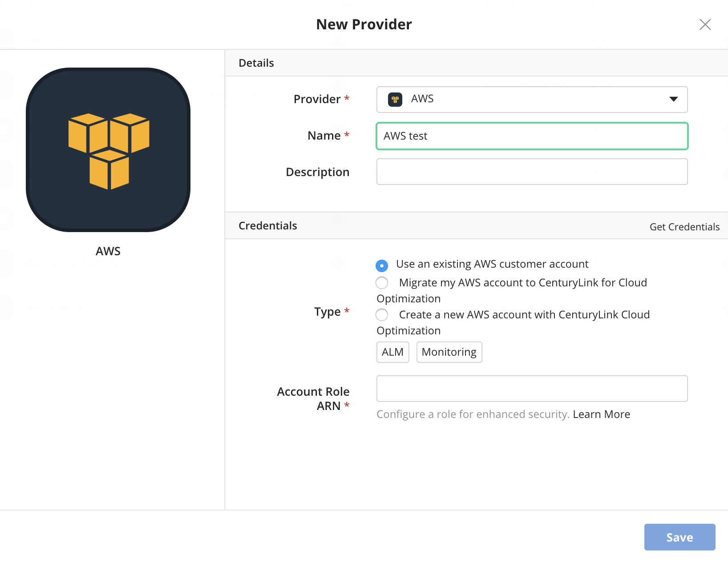The width and height of the screenshot is (728, 562).
Task: Select Migrate my AWS account option
Action: (x=382, y=283)
